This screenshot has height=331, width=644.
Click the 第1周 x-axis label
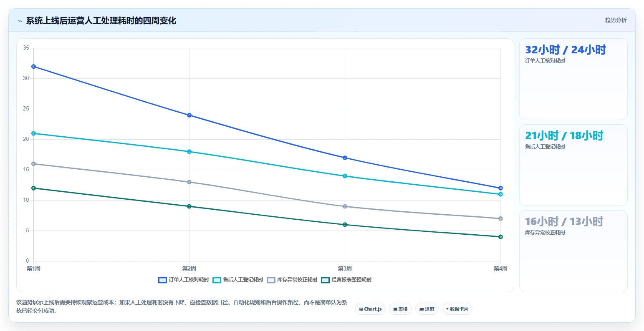[x=34, y=268]
